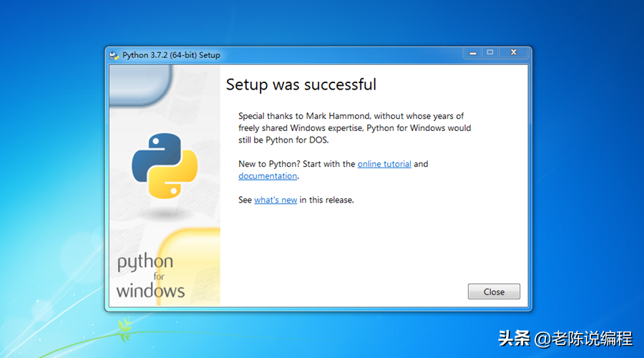Click the 'Special thanks to Mark Hammond' paragraph

point(354,128)
